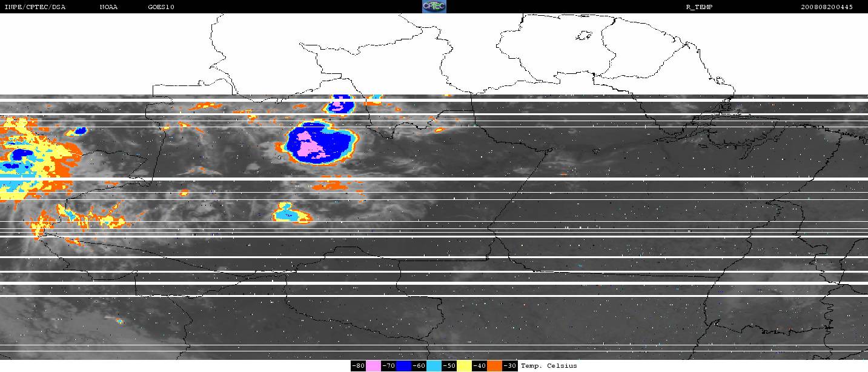Click the 'Temp. Celsius' legend caption
Viewport: 868px width, 372px height.
(x=549, y=366)
